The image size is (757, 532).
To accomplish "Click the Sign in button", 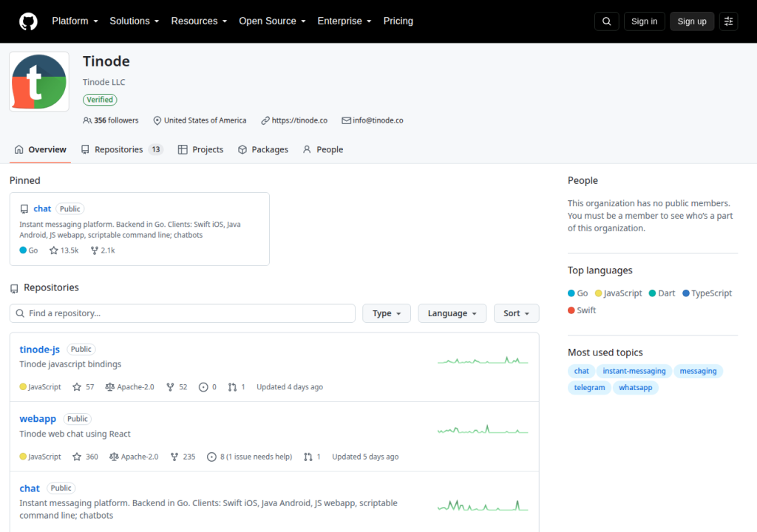I will pos(644,21).
